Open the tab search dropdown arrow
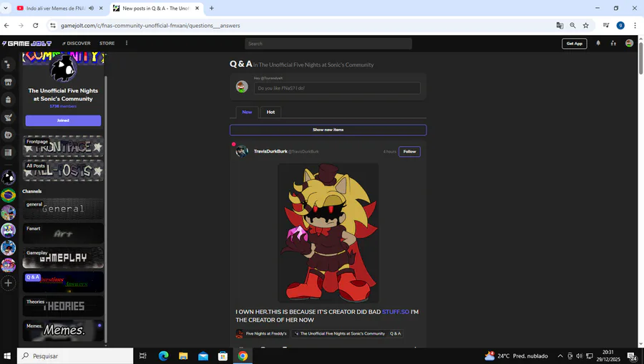The height and width of the screenshot is (364, 644). pos(6,8)
